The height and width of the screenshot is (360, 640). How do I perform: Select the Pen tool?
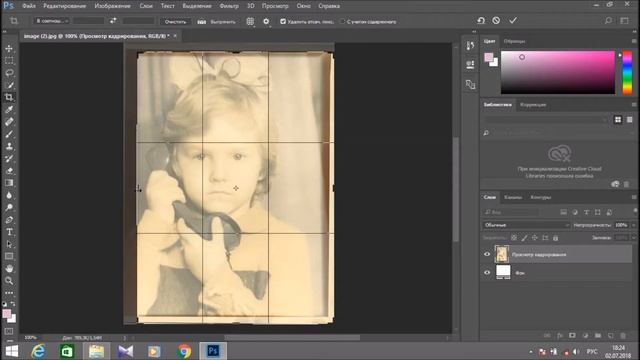coord(9,220)
